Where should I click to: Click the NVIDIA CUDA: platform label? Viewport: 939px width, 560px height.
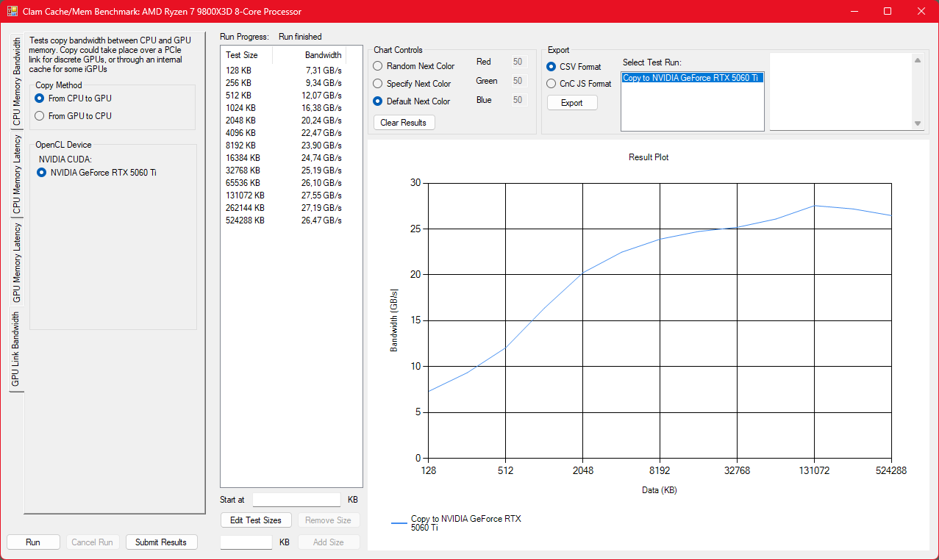tap(65, 159)
